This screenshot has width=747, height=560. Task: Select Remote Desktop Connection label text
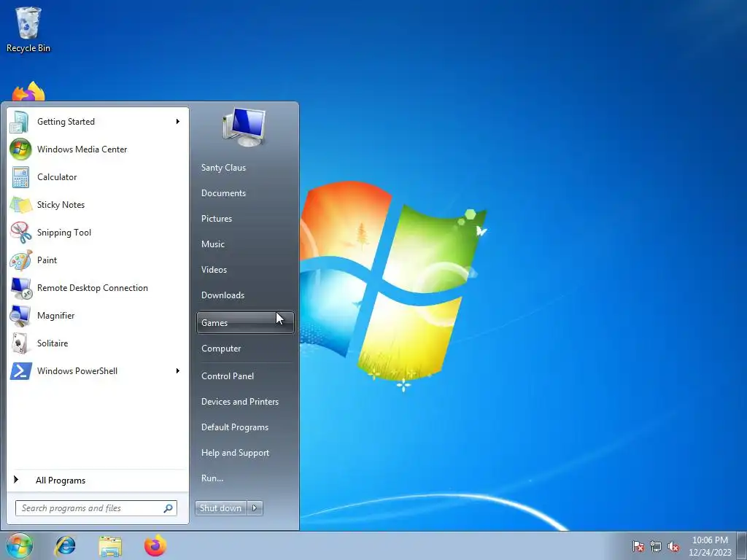coord(93,288)
